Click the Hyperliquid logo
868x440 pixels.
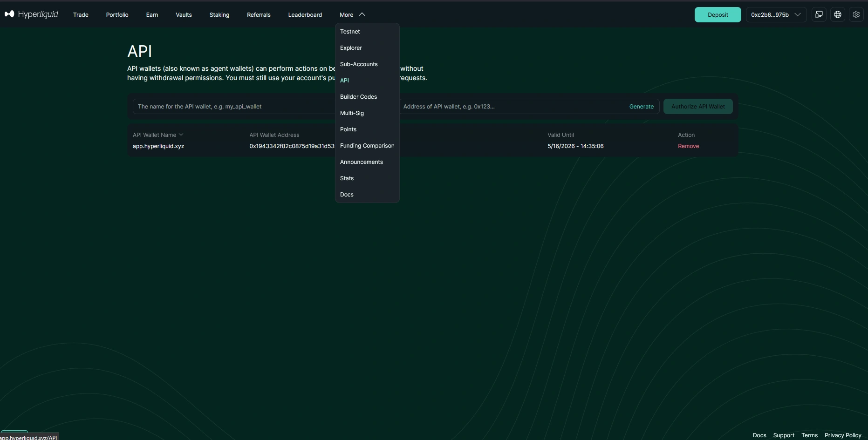[x=31, y=14]
